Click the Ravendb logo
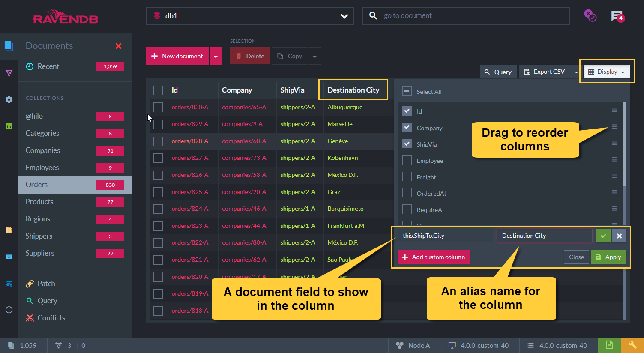Viewport: 644px width, 353px height. click(66, 16)
